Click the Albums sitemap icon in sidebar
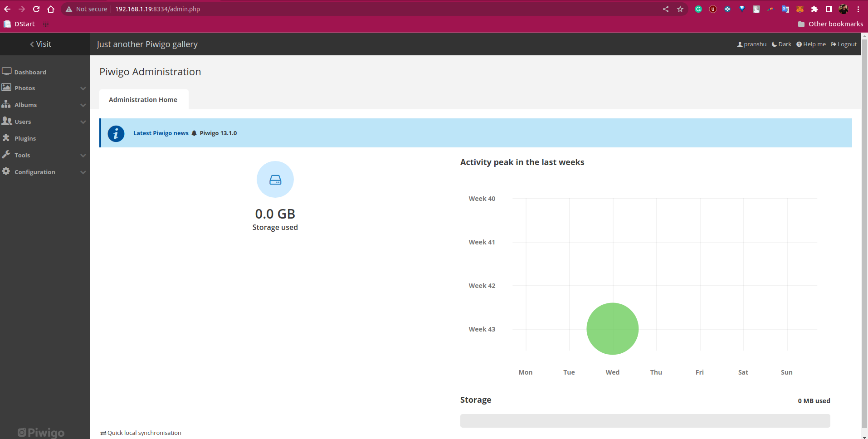Screen dimensions: 868x439 coord(6,104)
